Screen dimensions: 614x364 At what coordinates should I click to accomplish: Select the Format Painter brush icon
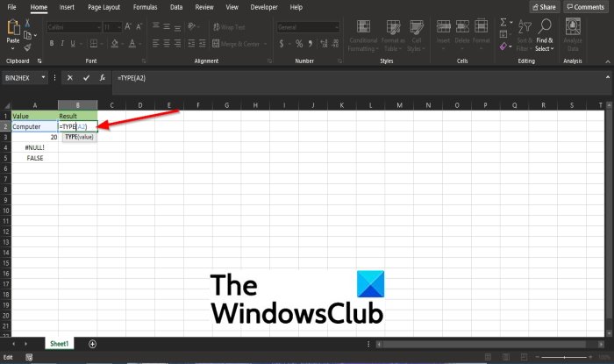click(27, 47)
